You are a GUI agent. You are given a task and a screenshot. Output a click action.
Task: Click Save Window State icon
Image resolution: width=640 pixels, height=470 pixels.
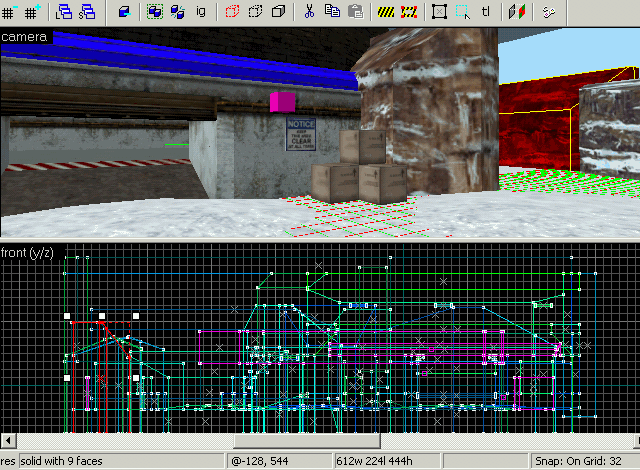87,12
